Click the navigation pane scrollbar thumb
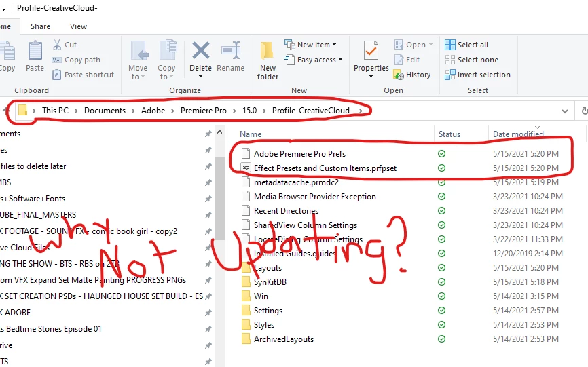 pyautogui.click(x=220, y=199)
